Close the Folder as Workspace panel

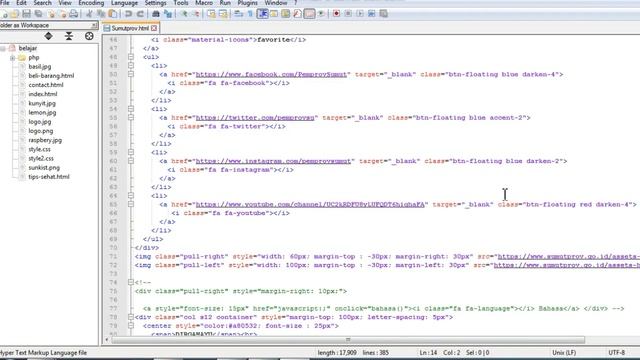[94, 25]
